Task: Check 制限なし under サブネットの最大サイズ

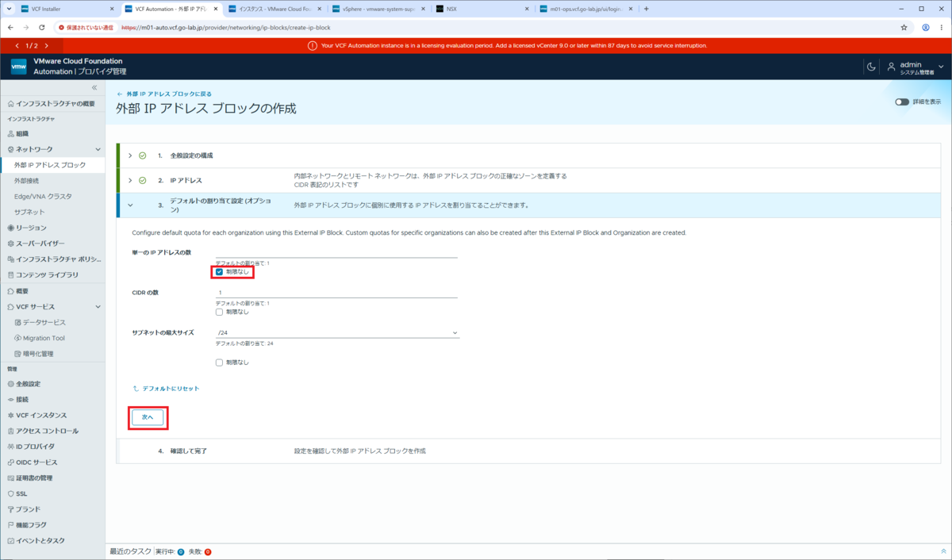Action: 220,362
